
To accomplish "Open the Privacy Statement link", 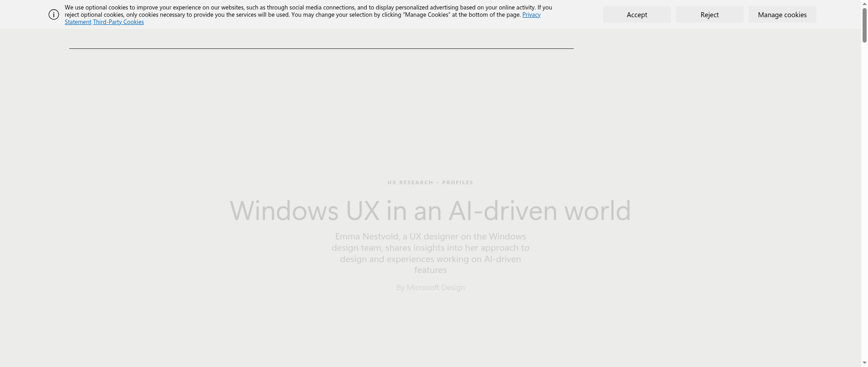I will coord(531,15).
